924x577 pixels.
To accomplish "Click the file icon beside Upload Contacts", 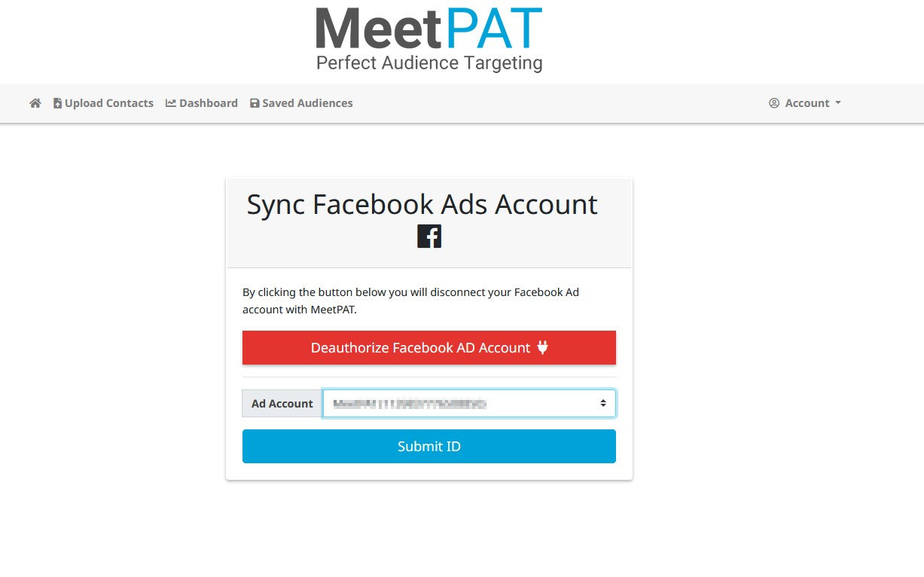I will [x=57, y=103].
